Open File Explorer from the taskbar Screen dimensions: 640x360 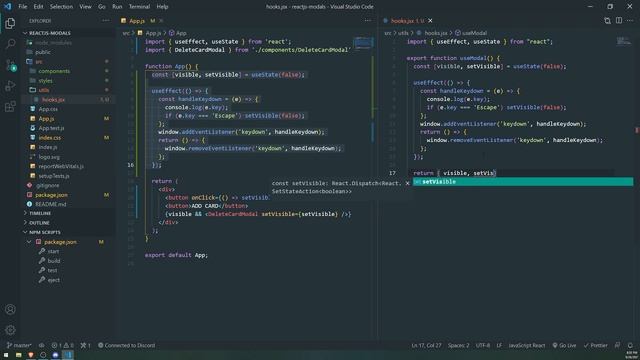point(18,355)
